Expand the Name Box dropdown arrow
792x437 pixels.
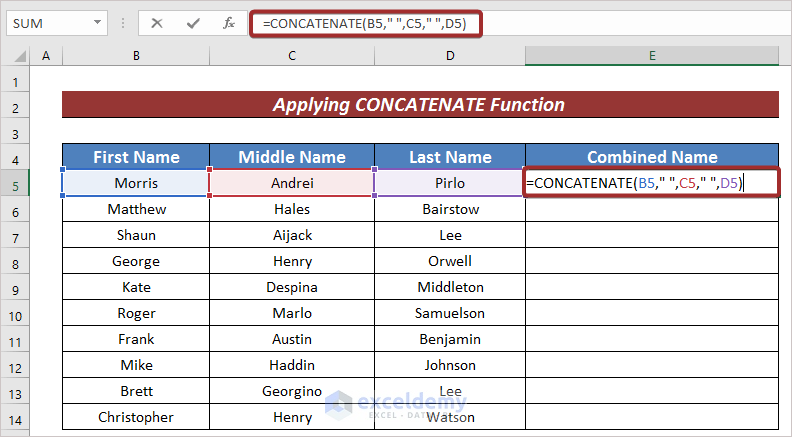point(97,23)
